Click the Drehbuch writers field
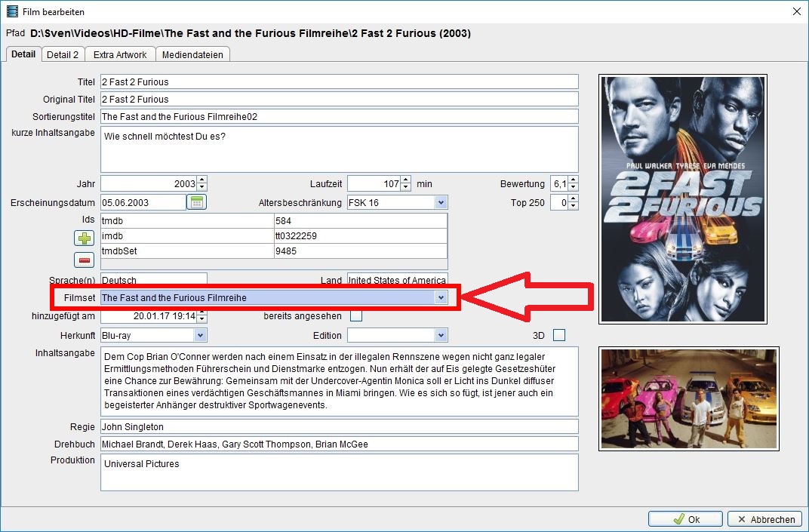This screenshot has width=809, height=532. (x=340, y=444)
